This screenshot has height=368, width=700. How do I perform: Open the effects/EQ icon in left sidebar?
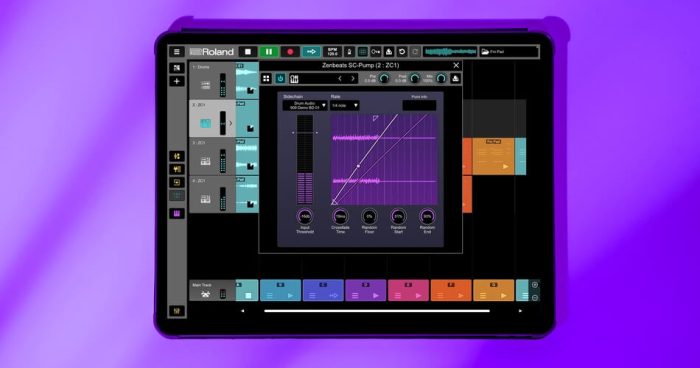[x=177, y=169]
